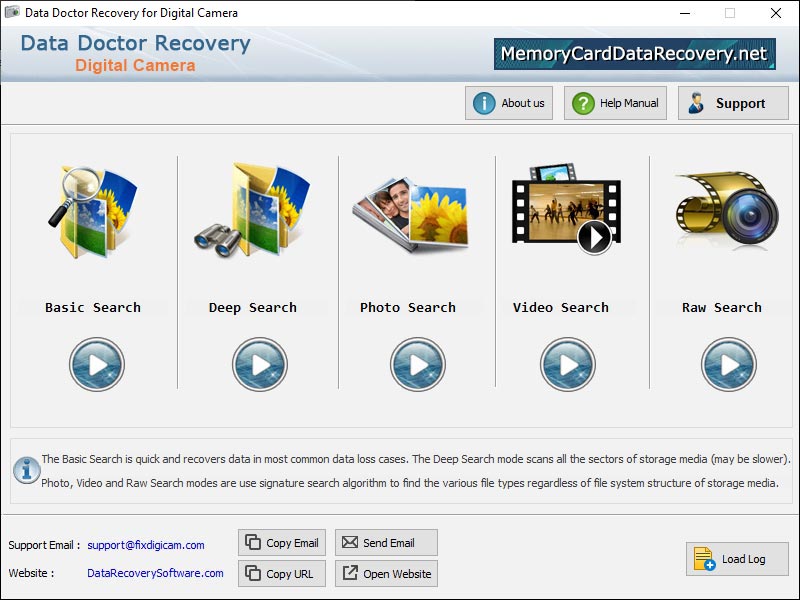
Task: Open Photo Search mode icon
Action: tap(410, 215)
